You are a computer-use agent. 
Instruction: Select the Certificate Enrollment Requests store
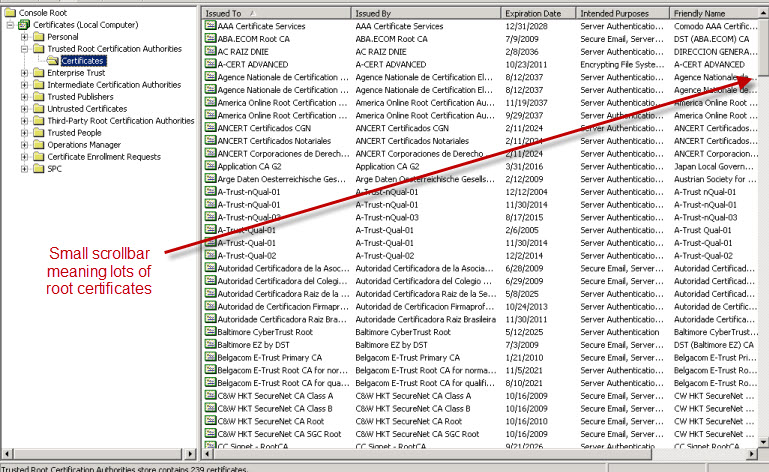click(104, 157)
